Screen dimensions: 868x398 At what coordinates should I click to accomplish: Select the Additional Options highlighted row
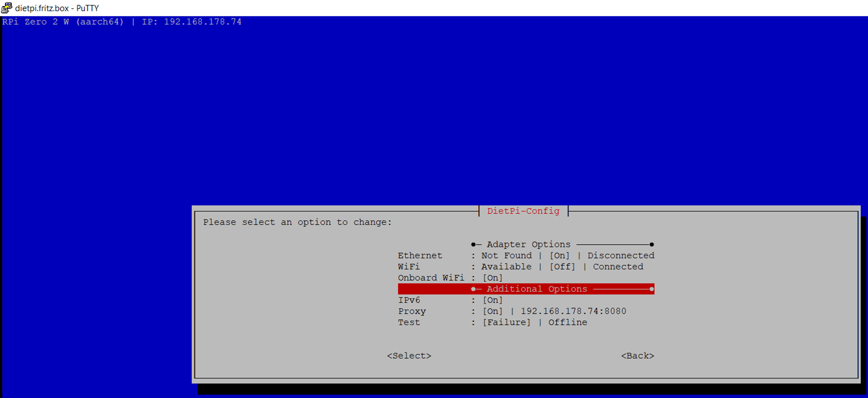click(526, 289)
